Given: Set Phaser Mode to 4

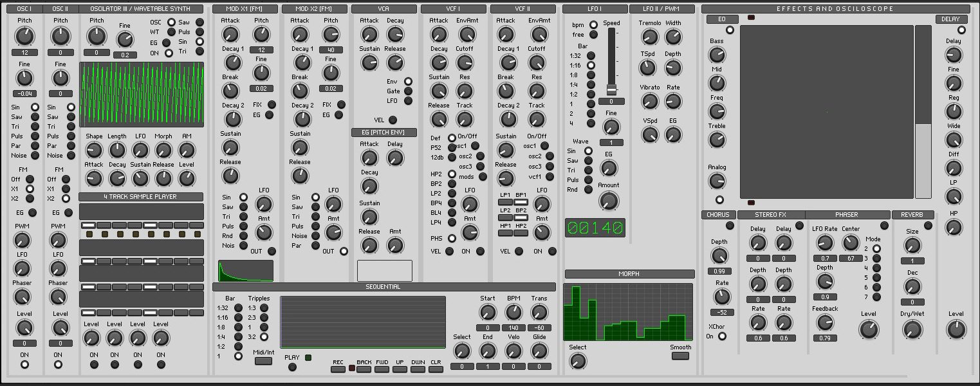Looking at the screenshot, I should pyautogui.click(x=876, y=268).
